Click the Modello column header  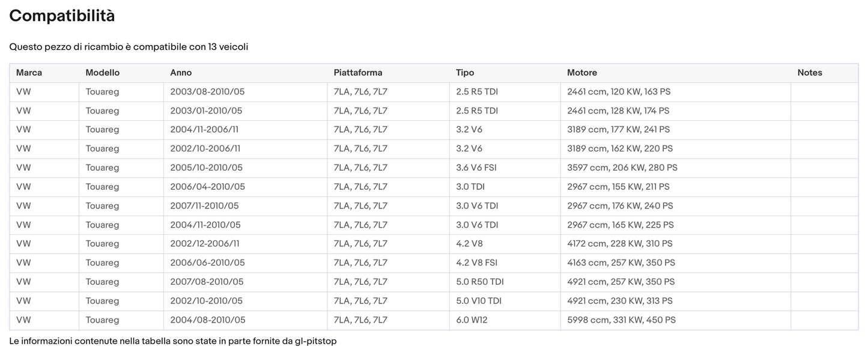click(x=102, y=73)
